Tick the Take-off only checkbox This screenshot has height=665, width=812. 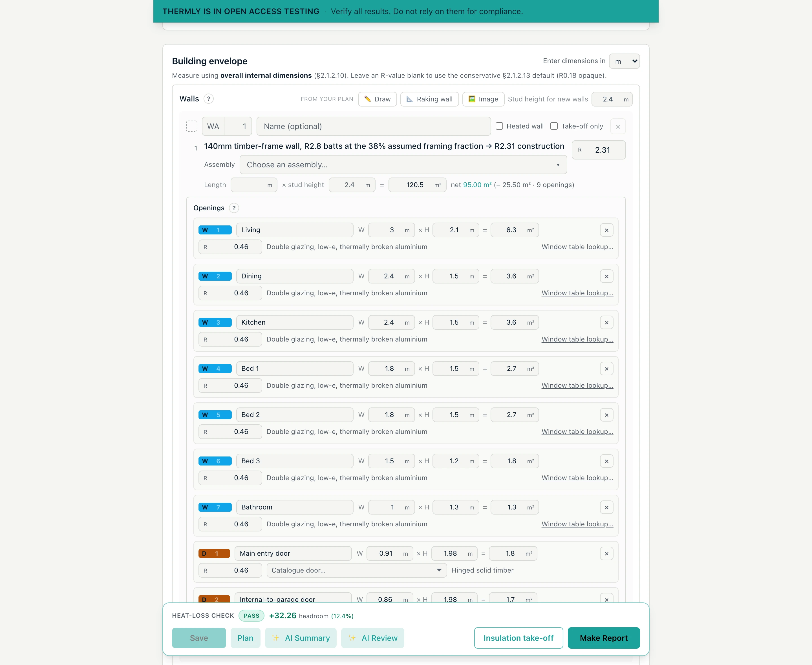pyautogui.click(x=554, y=126)
